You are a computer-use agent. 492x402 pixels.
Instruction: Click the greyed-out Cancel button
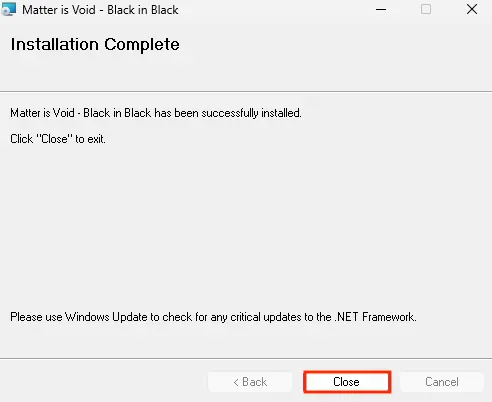click(x=442, y=382)
